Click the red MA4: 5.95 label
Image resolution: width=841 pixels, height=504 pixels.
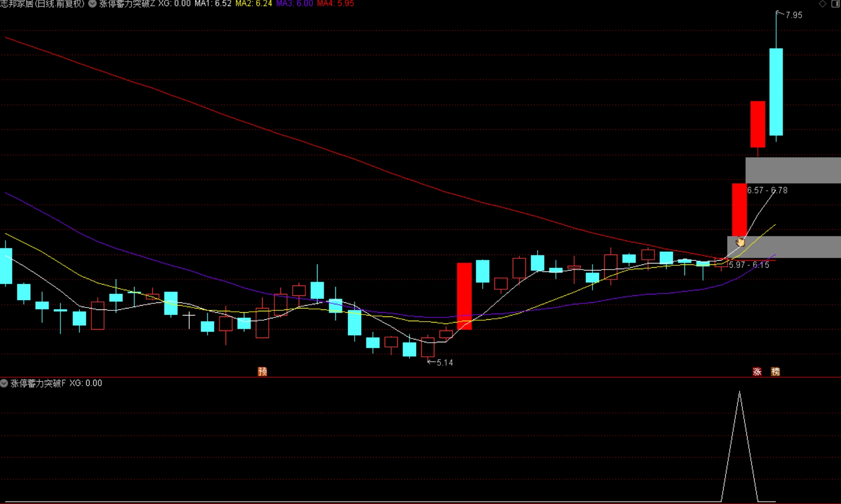[335, 4]
